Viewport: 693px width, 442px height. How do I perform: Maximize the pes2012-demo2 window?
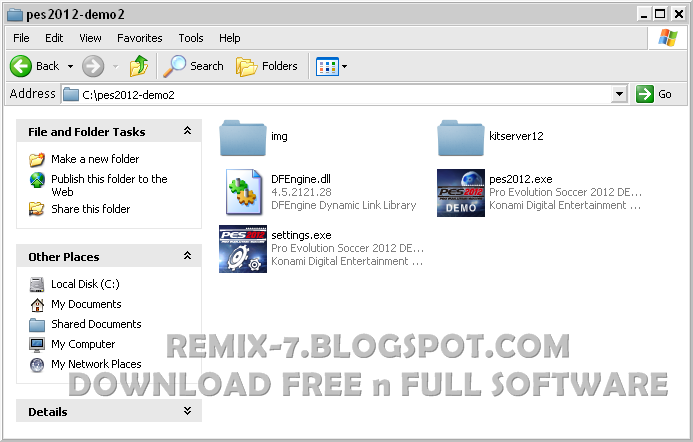pos(660,15)
